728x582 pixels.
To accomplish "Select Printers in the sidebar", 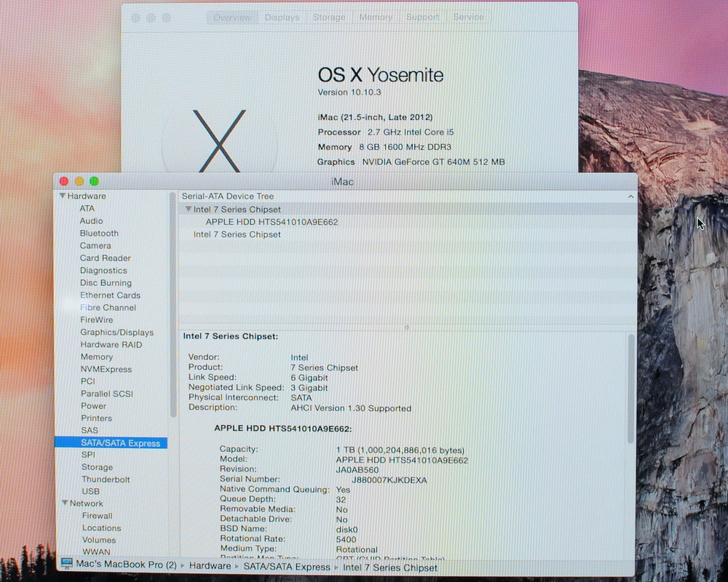I will click(96, 418).
